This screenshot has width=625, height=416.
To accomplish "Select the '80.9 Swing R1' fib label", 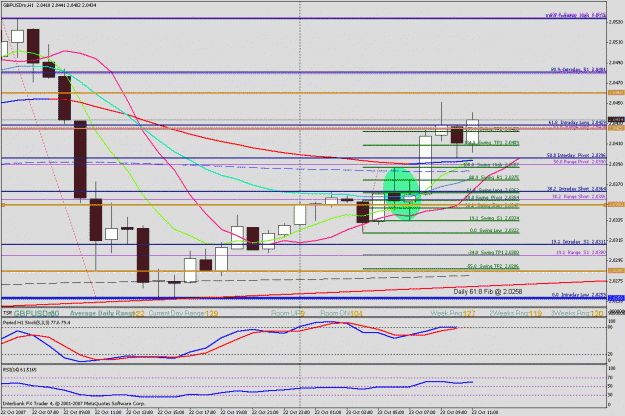I will point(494,177).
